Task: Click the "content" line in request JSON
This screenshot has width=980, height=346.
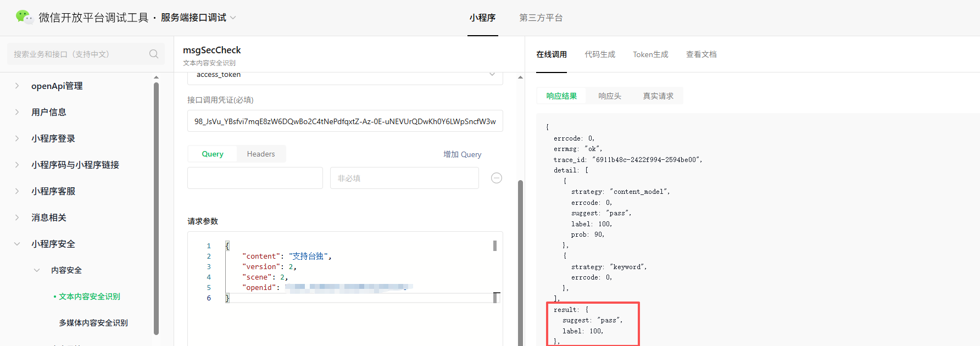Action: (287, 256)
